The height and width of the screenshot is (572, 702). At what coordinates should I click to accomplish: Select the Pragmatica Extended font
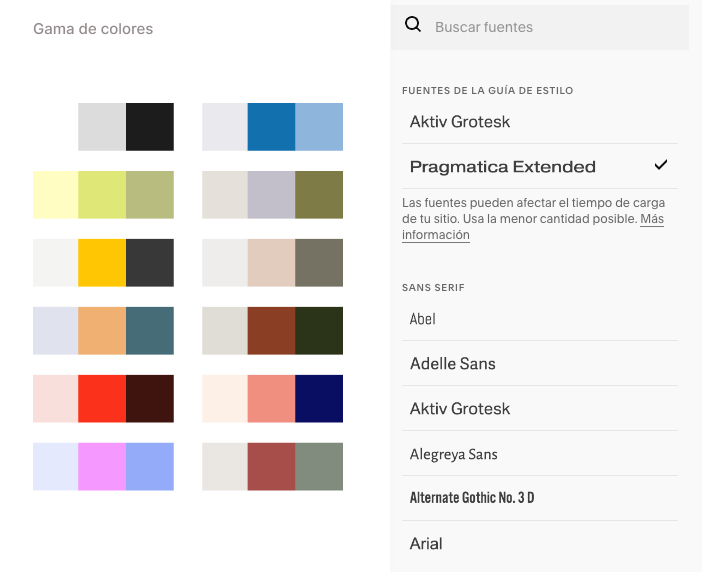point(540,166)
